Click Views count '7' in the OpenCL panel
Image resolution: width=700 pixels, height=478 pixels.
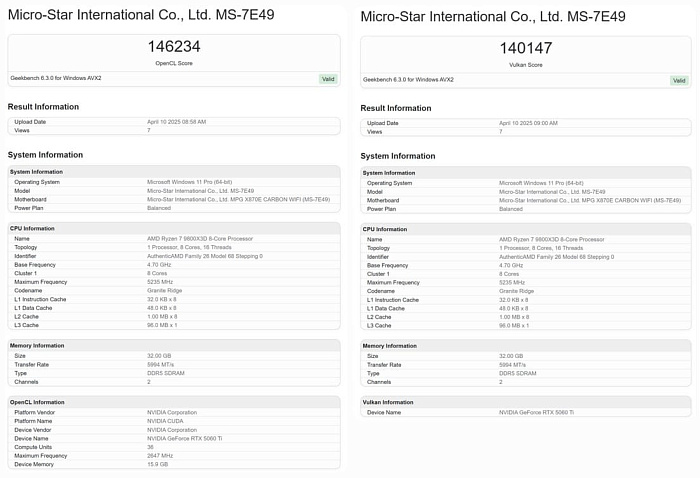click(x=149, y=131)
